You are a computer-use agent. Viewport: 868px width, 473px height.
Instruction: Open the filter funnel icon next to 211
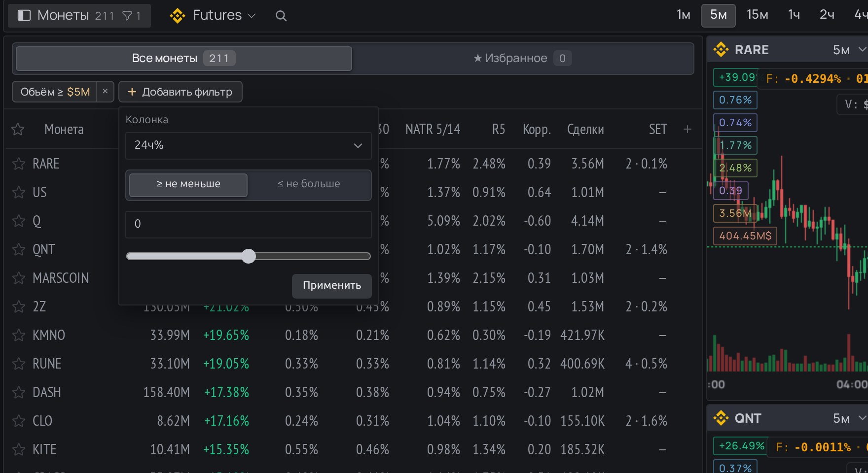[x=127, y=16]
